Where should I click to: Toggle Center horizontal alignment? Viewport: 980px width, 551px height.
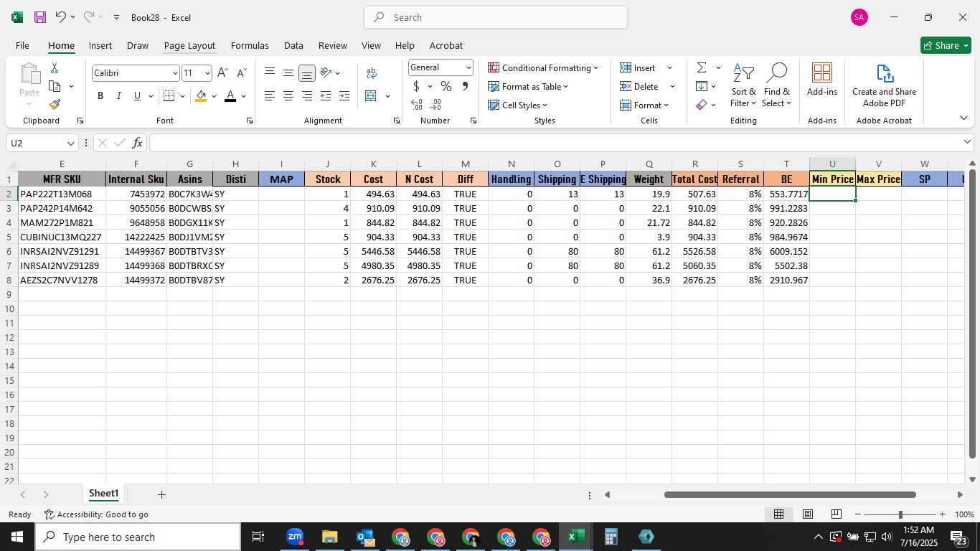pyautogui.click(x=288, y=96)
